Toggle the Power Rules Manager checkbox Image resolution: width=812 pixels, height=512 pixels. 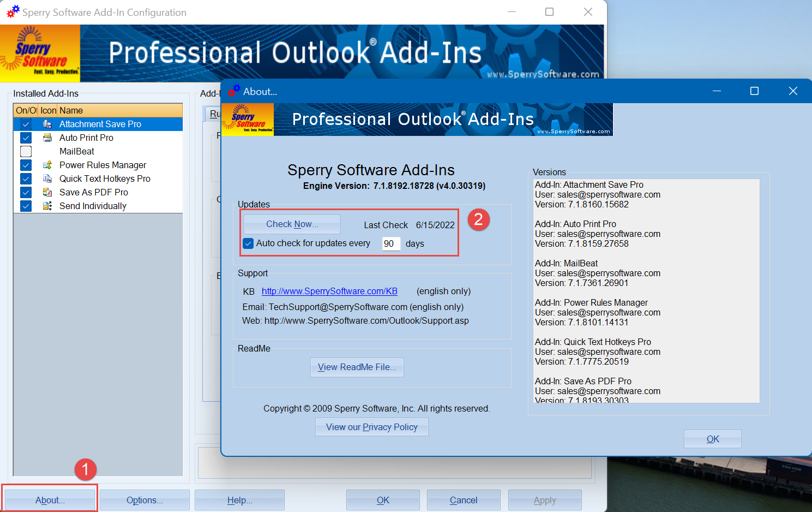26,165
